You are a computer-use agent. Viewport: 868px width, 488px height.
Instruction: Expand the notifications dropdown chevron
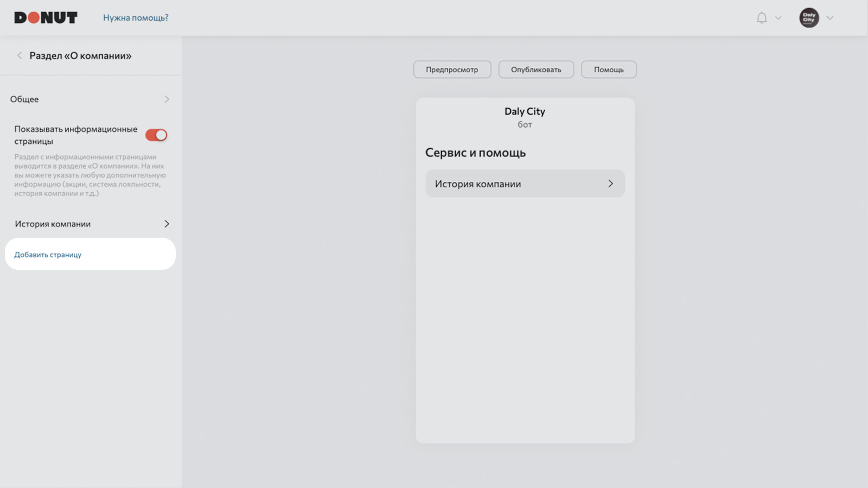pos(778,18)
